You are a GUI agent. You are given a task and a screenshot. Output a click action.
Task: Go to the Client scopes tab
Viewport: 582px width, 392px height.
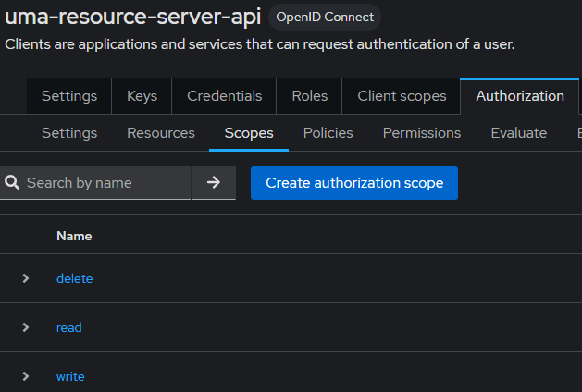point(402,96)
